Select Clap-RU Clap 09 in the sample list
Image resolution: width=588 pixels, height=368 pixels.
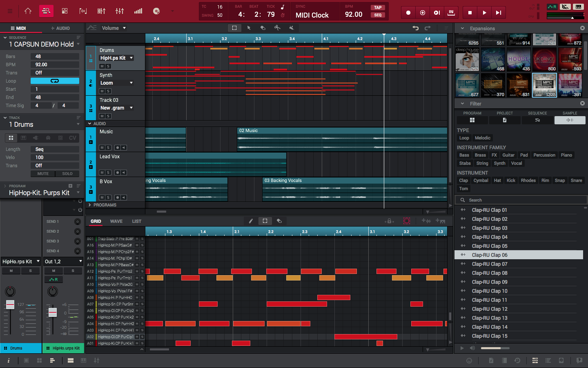[x=490, y=282]
